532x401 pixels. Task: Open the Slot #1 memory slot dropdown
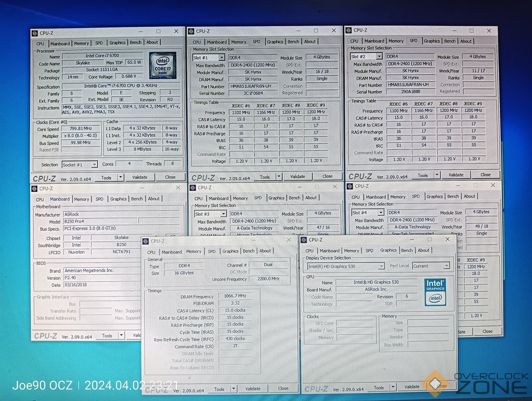point(222,57)
